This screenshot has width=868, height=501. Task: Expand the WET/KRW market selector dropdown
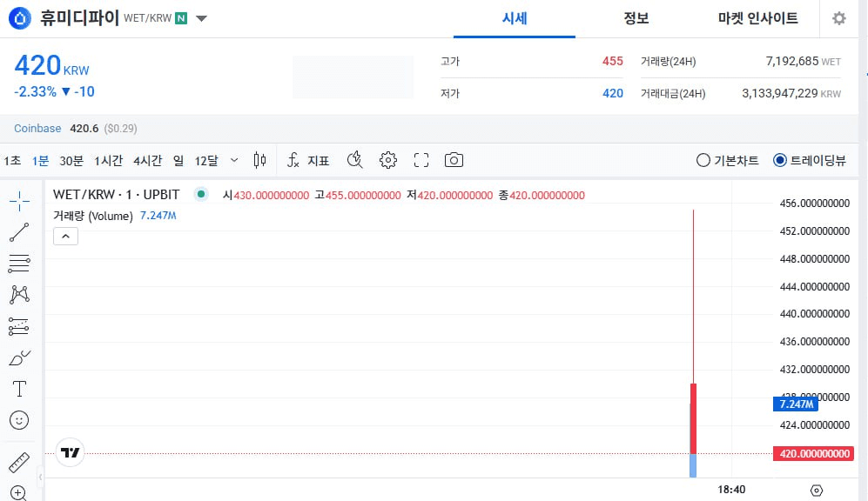coord(201,18)
